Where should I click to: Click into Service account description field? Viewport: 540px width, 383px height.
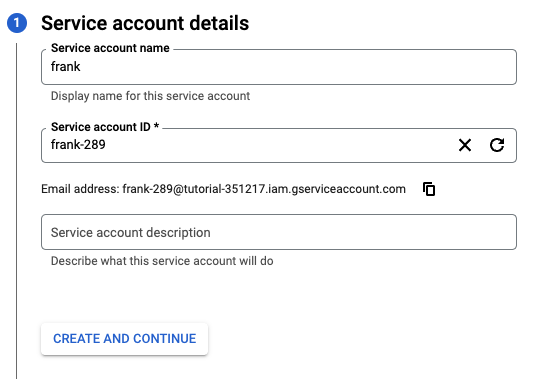click(x=279, y=232)
